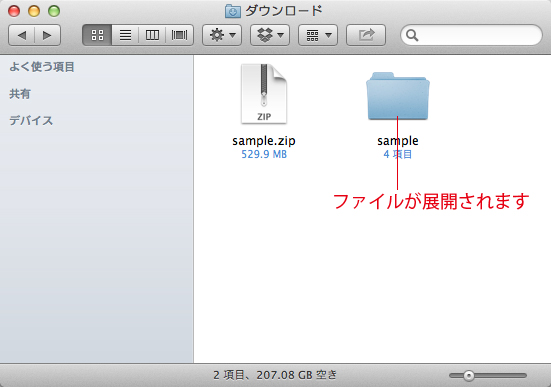This screenshot has height=387, width=551.
Task: Switch to icon view
Action: click(97, 35)
